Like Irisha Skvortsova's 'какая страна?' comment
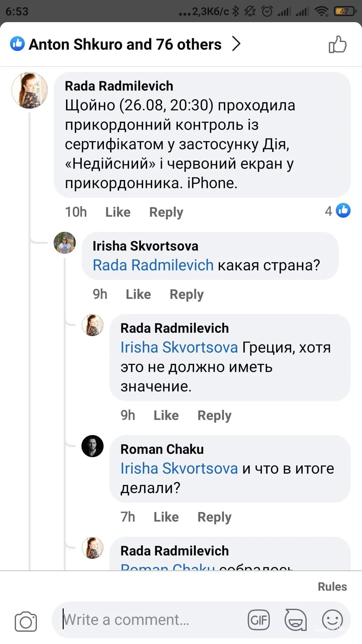The image size is (362, 644). (x=138, y=294)
